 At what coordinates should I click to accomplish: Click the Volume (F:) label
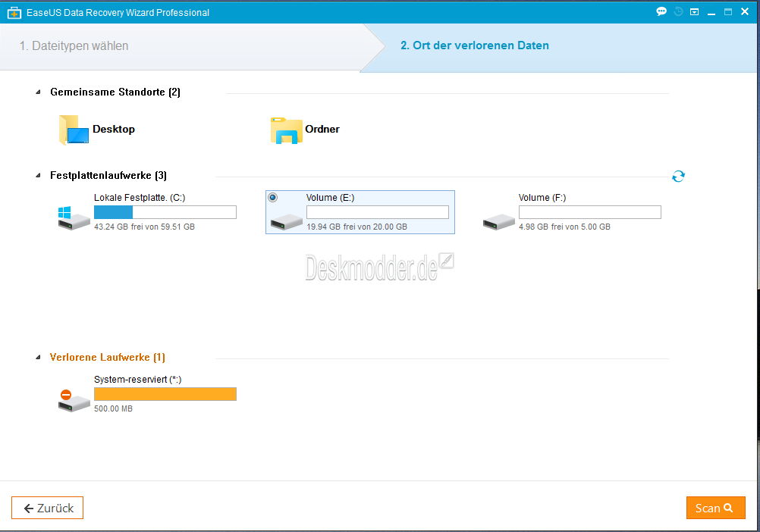pos(542,198)
